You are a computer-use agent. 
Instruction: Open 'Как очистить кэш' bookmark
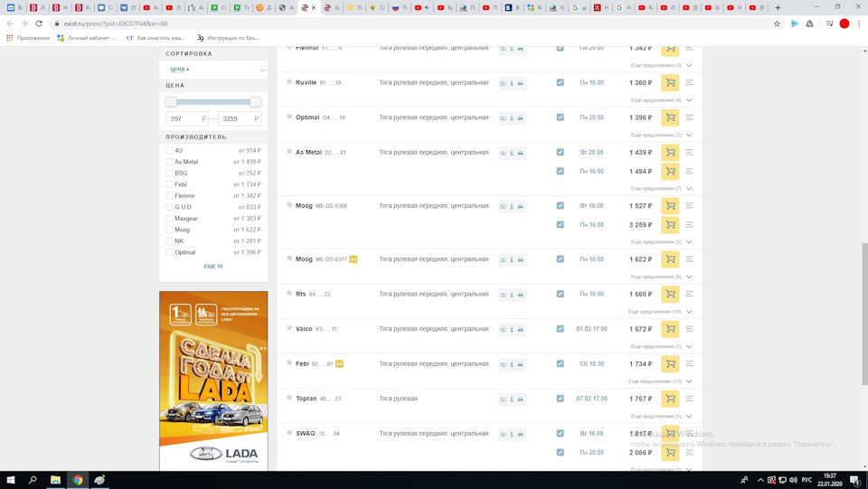point(156,38)
